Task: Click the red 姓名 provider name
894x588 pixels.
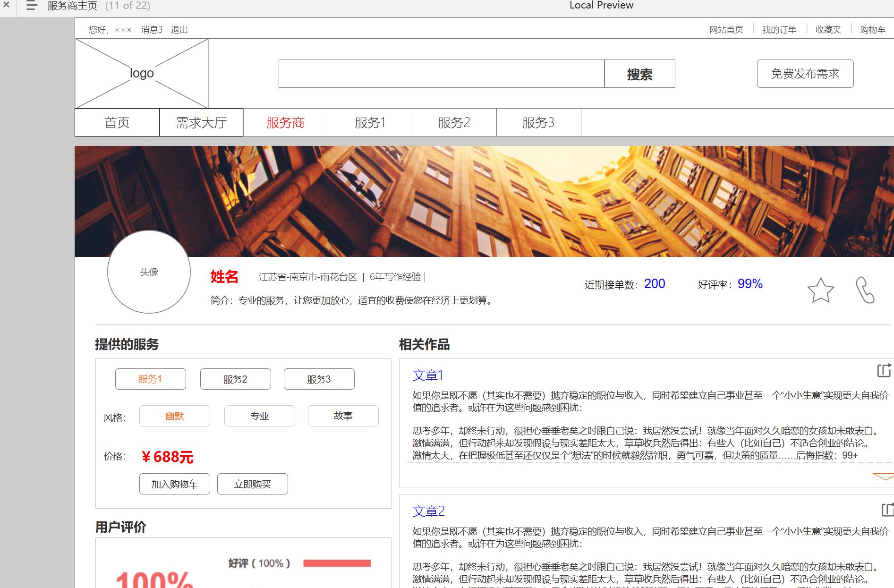Action: pyautogui.click(x=224, y=276)
